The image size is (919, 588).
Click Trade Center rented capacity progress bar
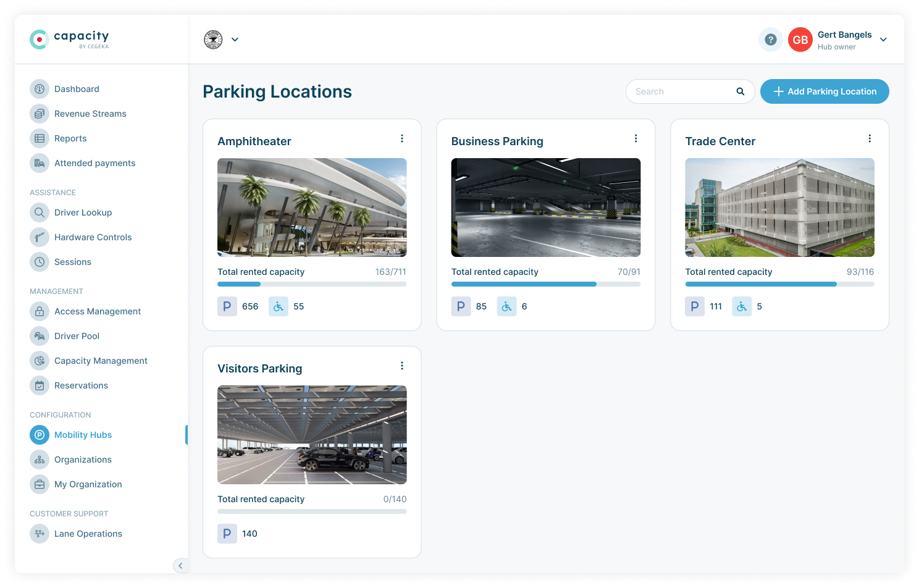pyautogui.click(x=779, y=284)
